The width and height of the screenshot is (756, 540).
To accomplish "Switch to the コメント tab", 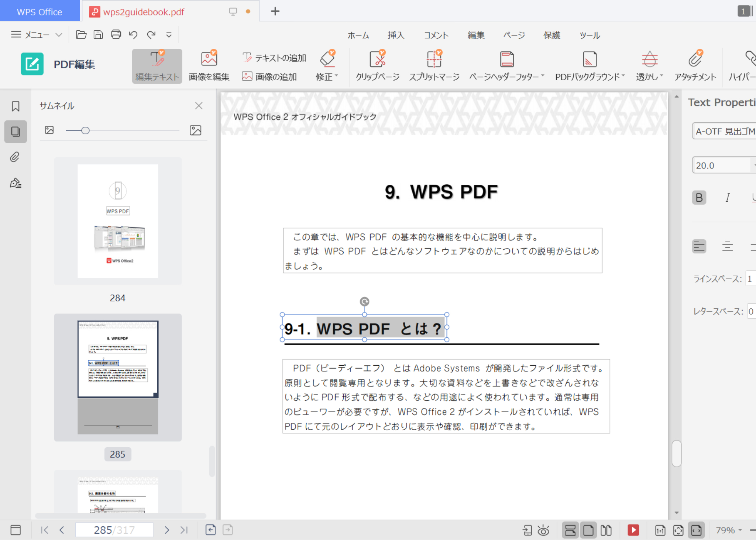I will pyautogui.click(x=436, y=35).
